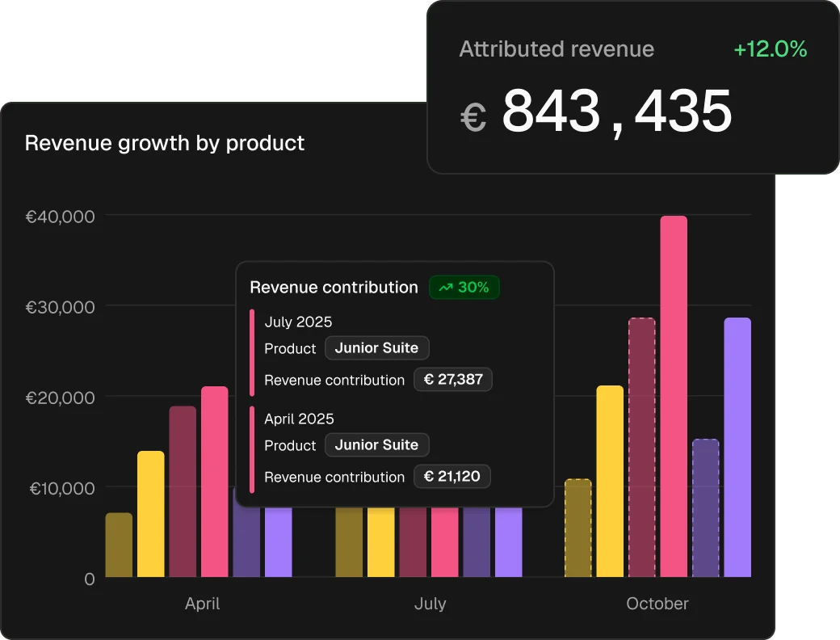The height and width of the screenshot is (640, 840).
Task: Select the July pink bar
Action: [445, 542]
